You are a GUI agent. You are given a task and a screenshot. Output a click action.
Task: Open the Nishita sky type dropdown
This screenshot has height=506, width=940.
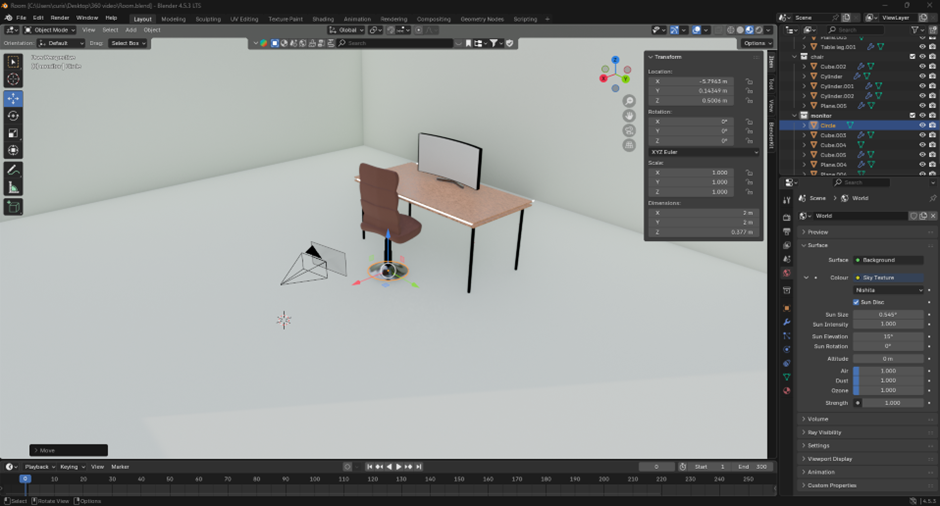[x=888, y=290]
